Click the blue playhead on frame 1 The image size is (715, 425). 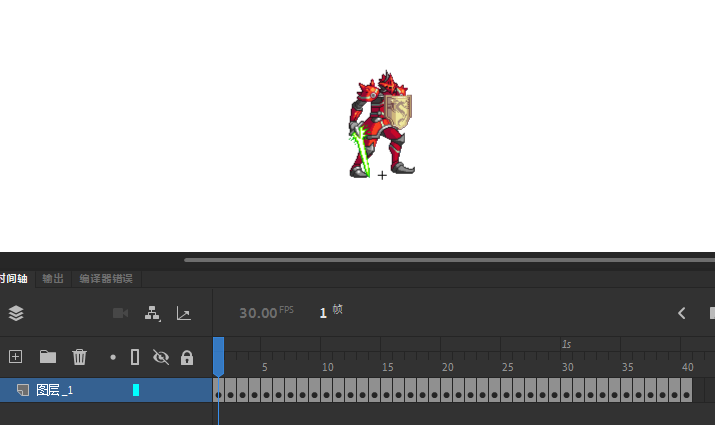click(218, 356)
